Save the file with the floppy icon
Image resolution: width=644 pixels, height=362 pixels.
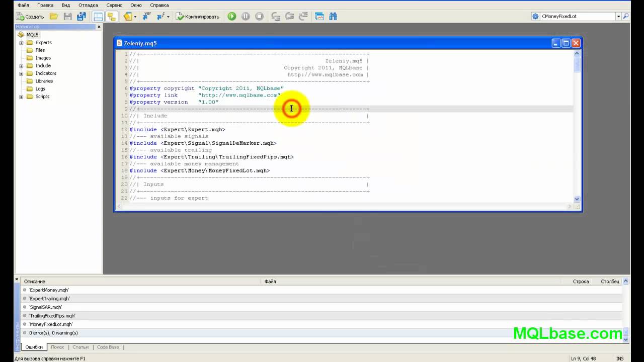[x=67, y=17]
